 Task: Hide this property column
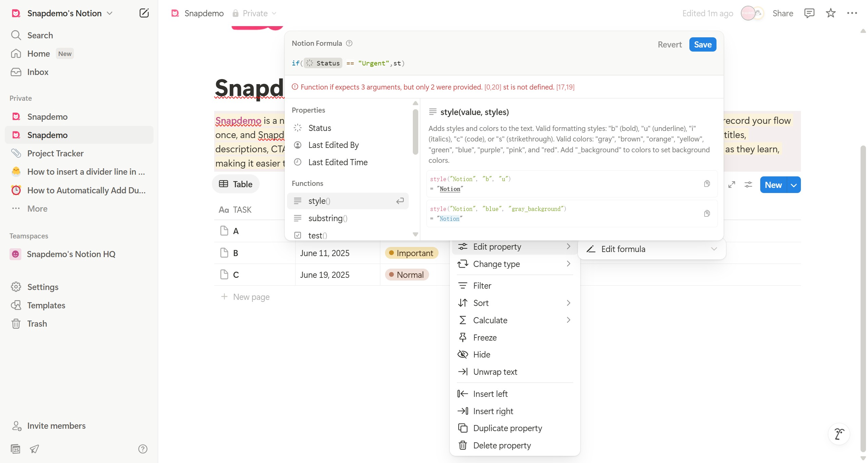514,354
